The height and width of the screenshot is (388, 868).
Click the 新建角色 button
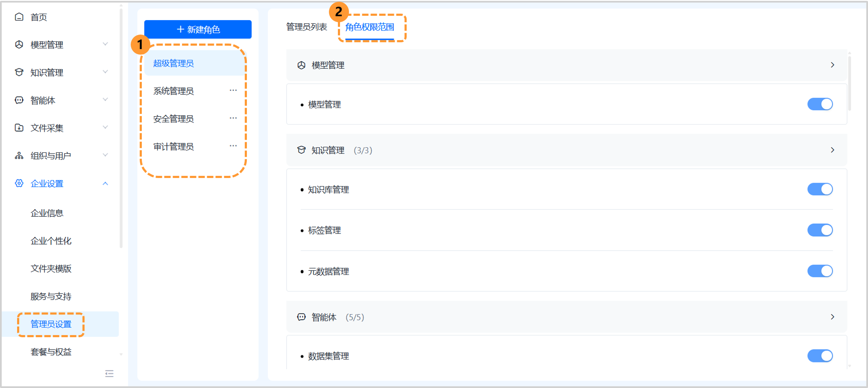[x=198, y=29]
